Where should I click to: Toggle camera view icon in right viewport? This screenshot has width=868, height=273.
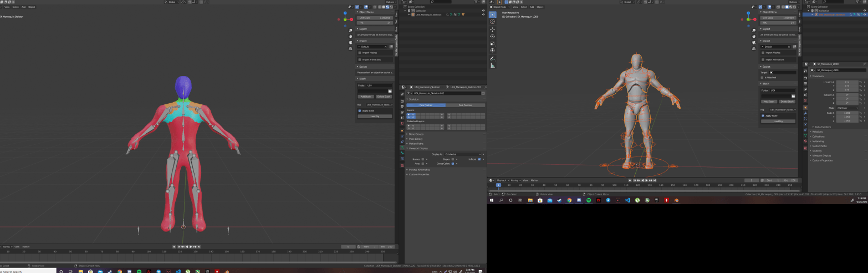[x=753, y=42]
